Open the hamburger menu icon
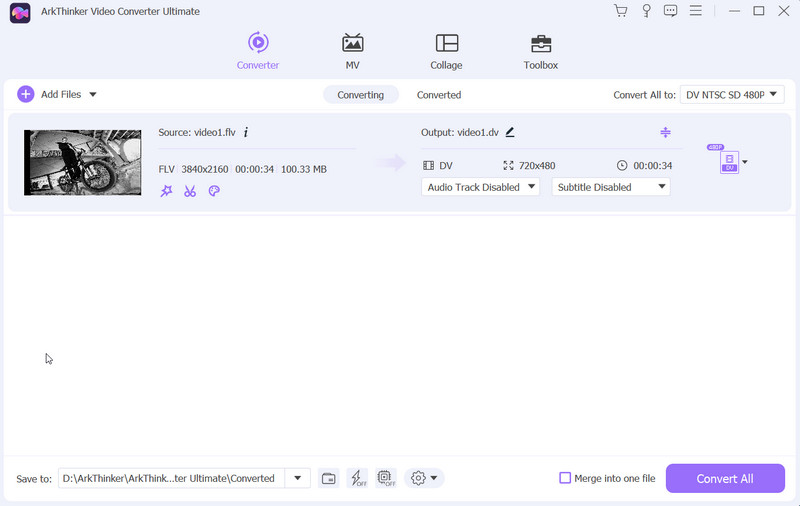 (695, 11)
